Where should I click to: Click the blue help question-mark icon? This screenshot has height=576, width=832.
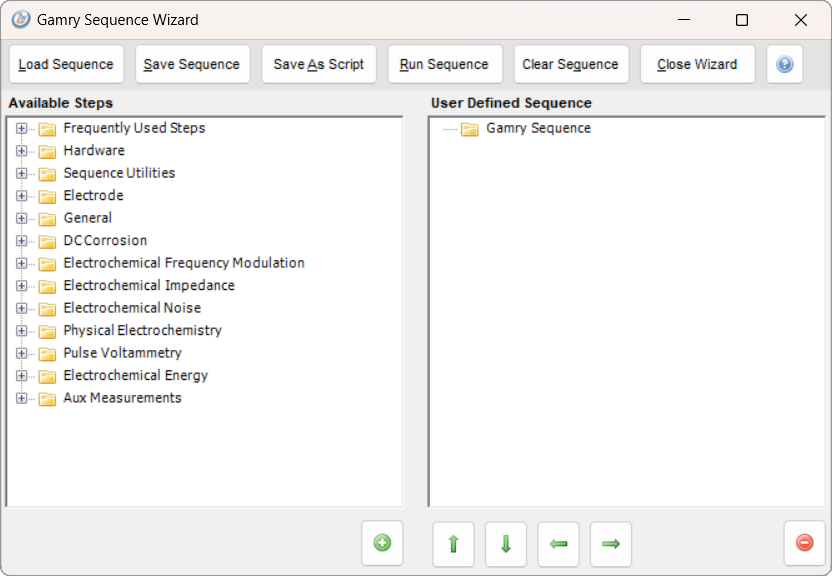tap(784, 64)
